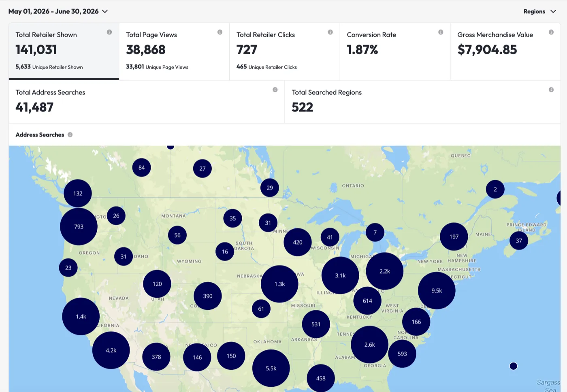Click the small unlabeled dot near Sargasso Sea
This screenshot has height=392, width=567.
click(x=514, y=366)
